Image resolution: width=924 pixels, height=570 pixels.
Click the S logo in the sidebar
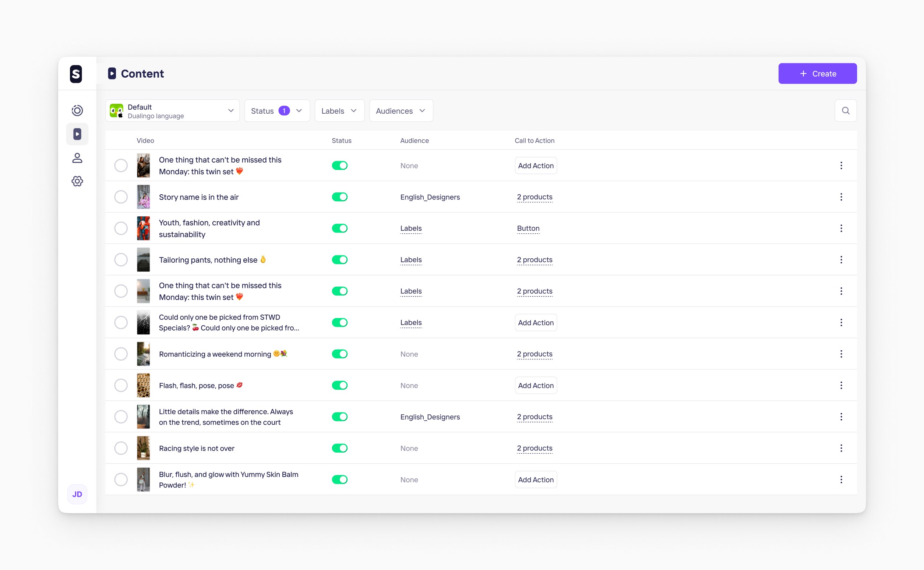pos(76,74)
